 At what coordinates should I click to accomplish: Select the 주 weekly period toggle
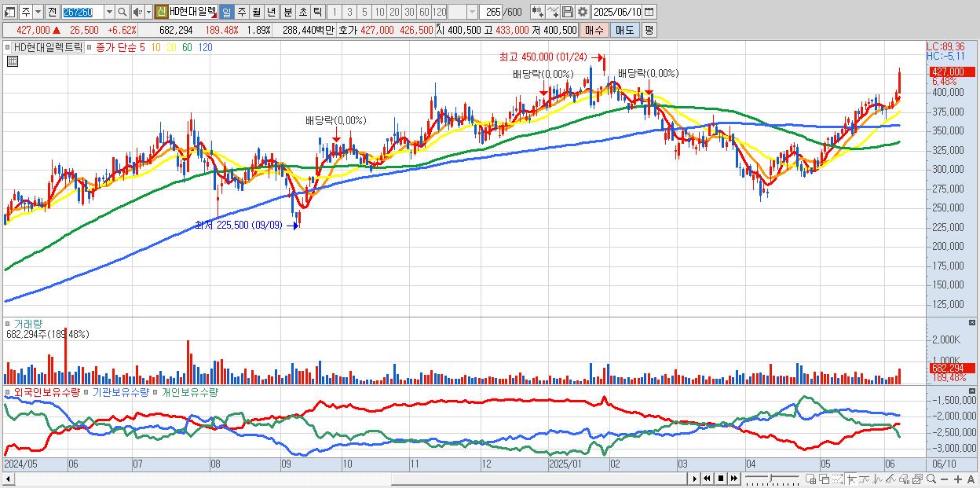[x=241, y=12]
